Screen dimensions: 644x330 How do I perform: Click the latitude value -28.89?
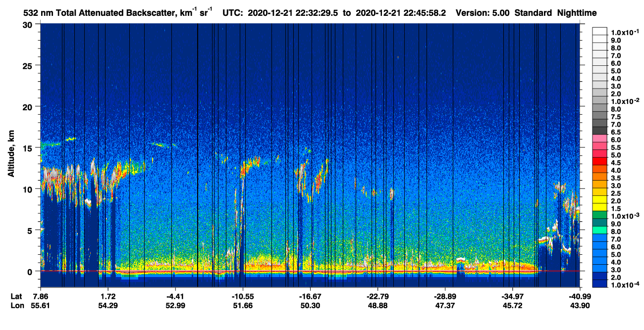445,296
